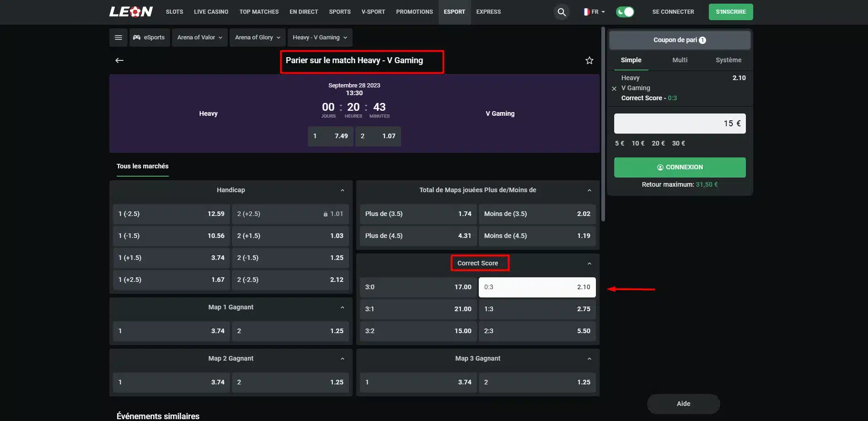Add match to favorites with star icon
Screen dimensions: 868x421
[x=589, y=60]
